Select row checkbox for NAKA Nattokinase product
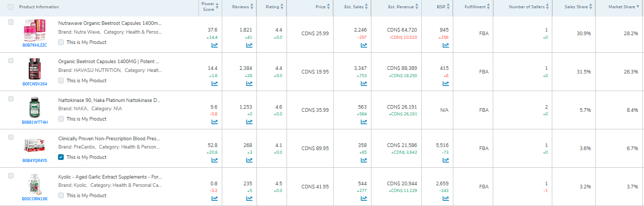This screenshot has width=644, height=206. click(11, 99)
